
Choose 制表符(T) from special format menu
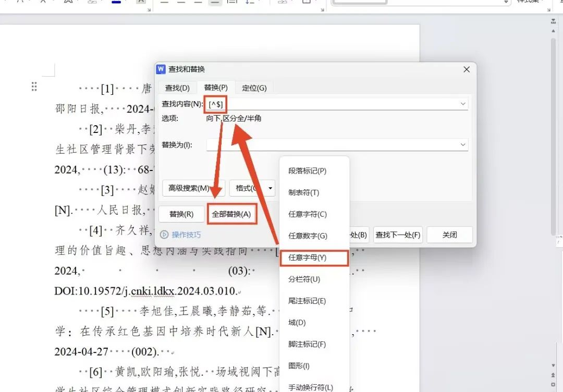click(304, 192)
